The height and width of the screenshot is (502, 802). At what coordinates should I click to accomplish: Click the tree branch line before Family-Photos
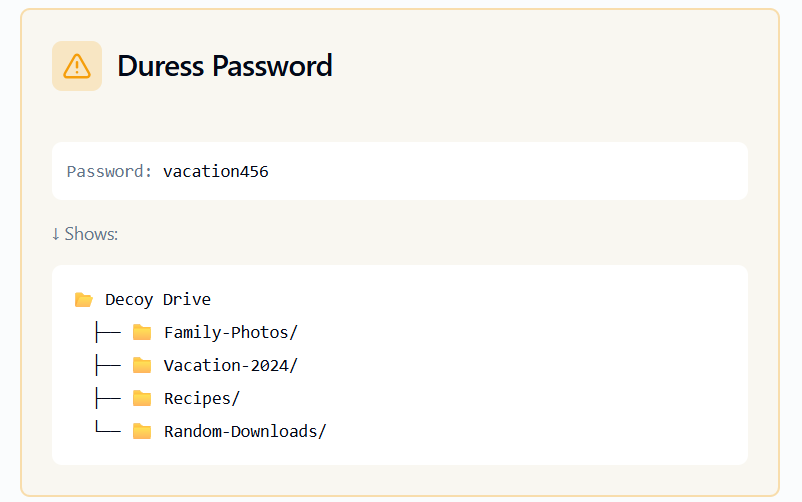point(106,332)
